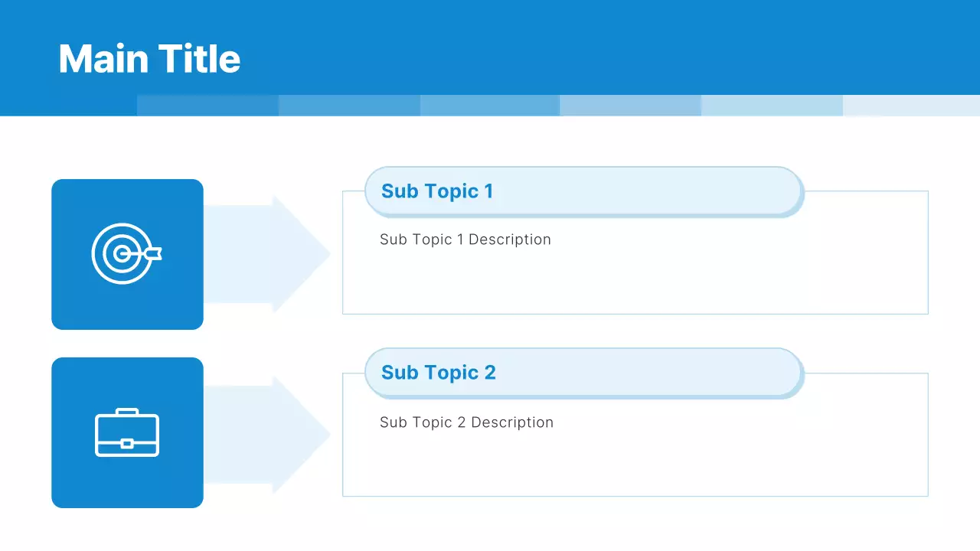Image resolution: width=980 pixels, height=551 pixels.
Task: Pick the fourth header stripe segment from left
Action: click(630, 106)
